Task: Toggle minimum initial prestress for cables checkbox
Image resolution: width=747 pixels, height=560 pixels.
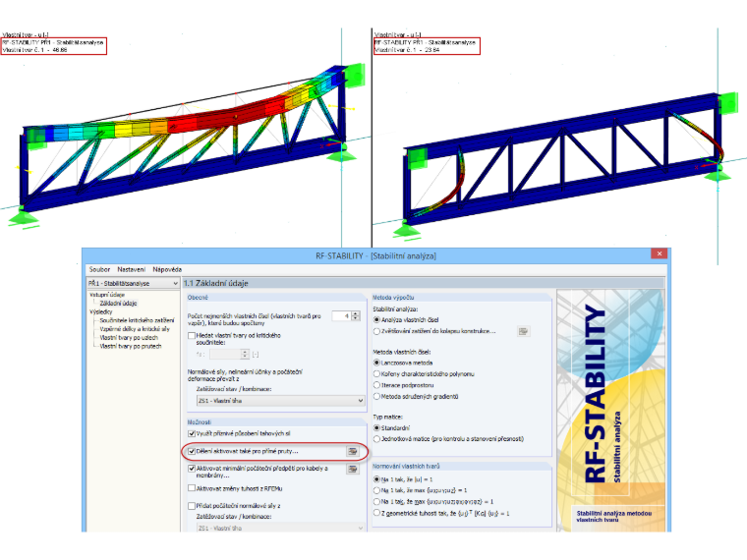Action: pos(192,469)
